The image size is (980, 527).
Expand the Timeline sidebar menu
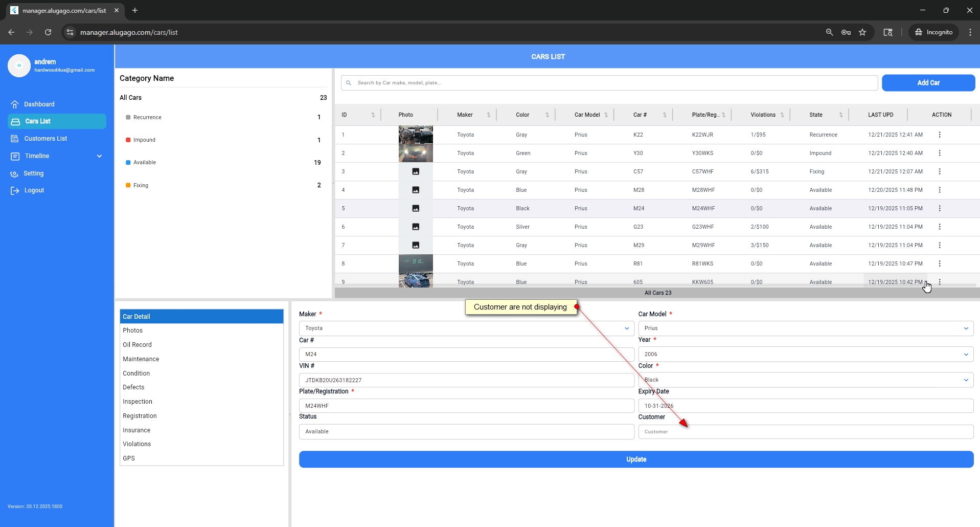[x=99, y=156]
